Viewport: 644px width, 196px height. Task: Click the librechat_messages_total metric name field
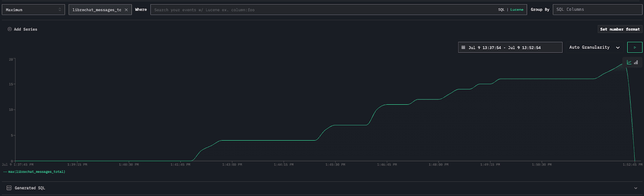click(x=97, y=10)
